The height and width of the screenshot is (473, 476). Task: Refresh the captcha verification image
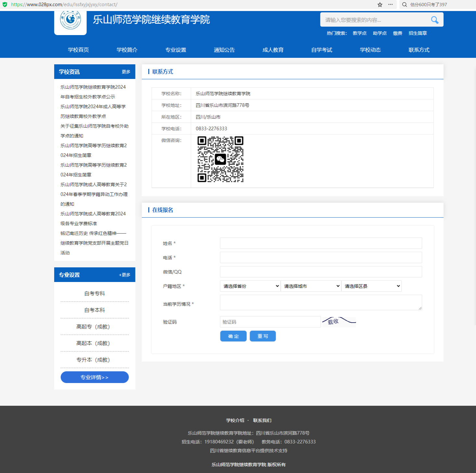coord(339,322)
